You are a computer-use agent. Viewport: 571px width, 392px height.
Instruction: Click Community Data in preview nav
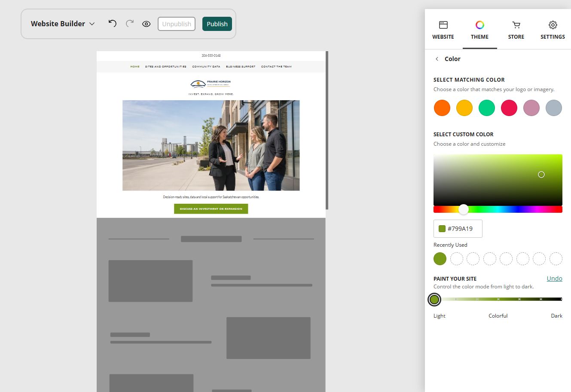pos(206,67)
